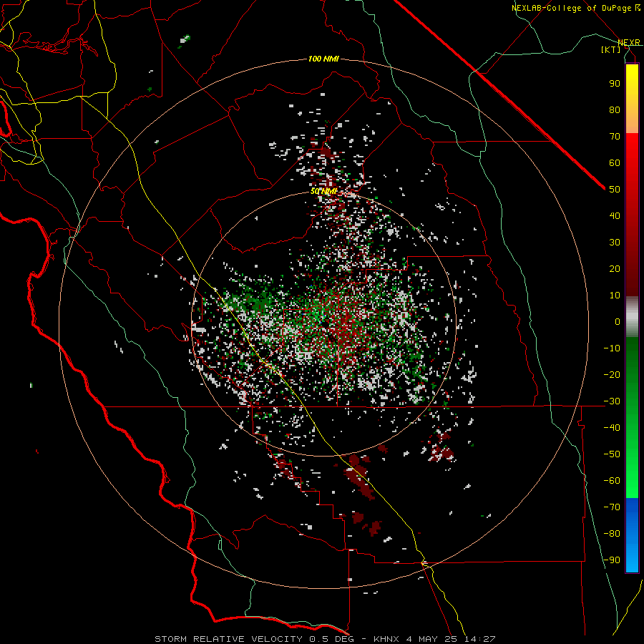Select the 20 value on the velocity scale
This screenshot has height=644, width=644.
point(615,268)
